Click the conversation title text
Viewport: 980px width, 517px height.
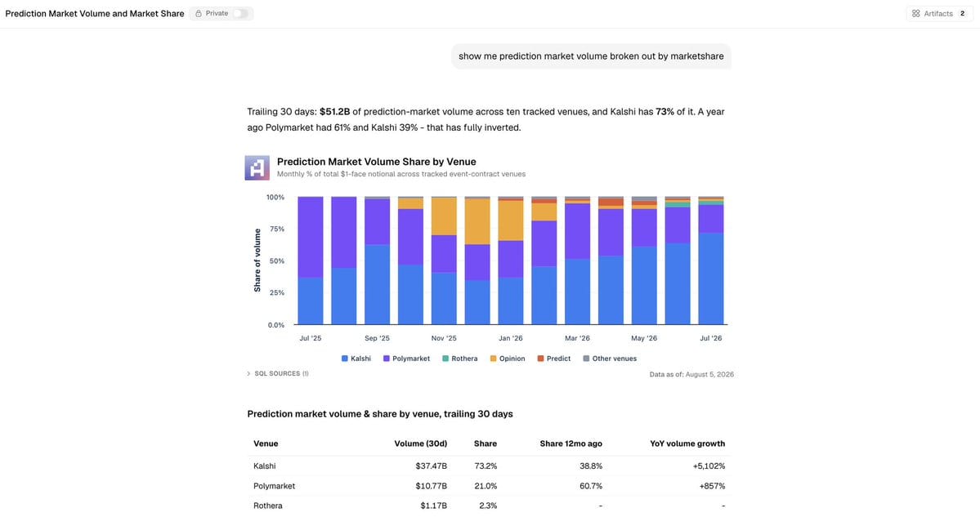pyautogui.click(x=94, y=13)
